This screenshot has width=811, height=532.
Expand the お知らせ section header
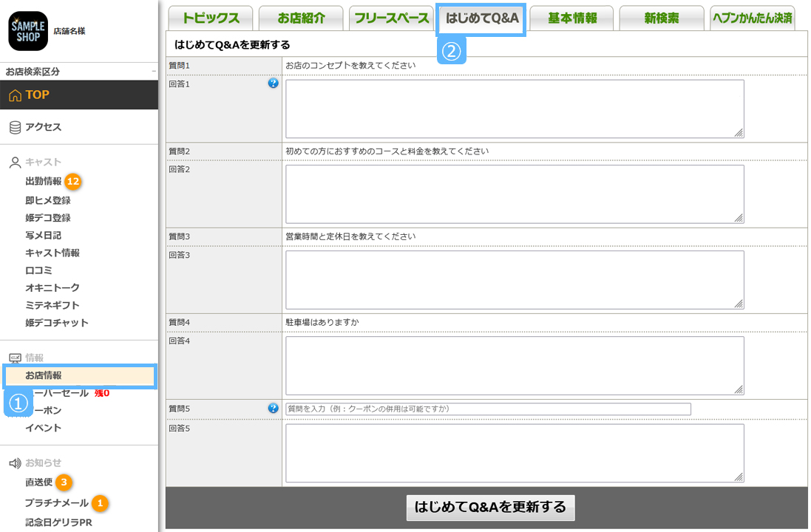pos(43,463)
